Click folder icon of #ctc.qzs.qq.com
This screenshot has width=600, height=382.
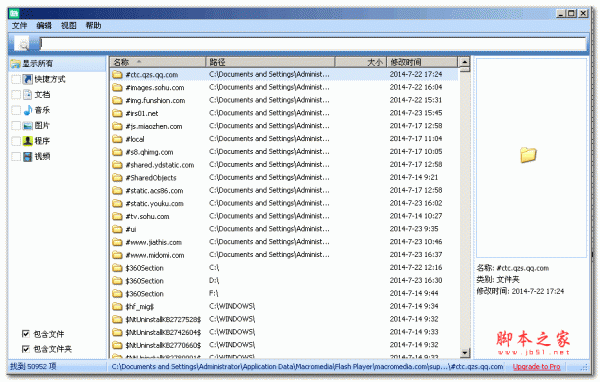tap(117, 75)
